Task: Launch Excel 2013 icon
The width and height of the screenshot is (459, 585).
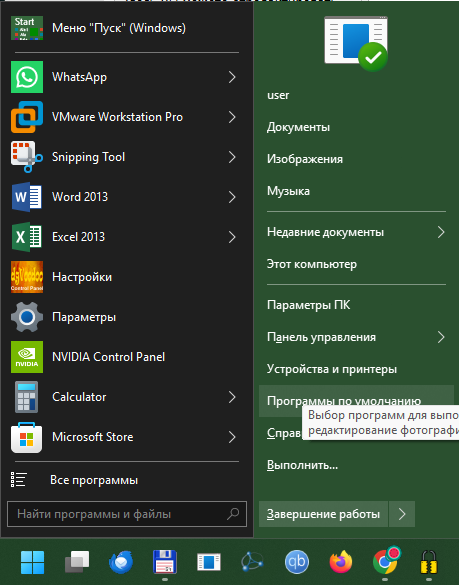Action: (x=27, y=237)
